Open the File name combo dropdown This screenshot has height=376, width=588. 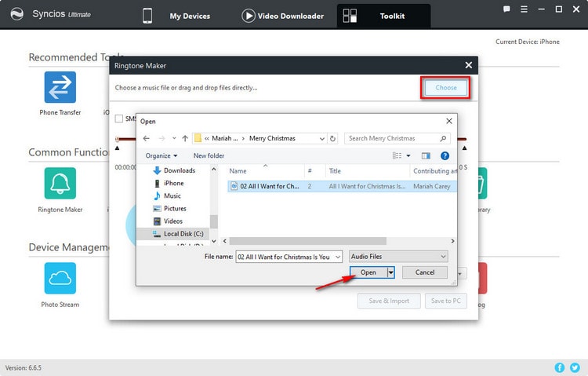click(x=338, y=257)
